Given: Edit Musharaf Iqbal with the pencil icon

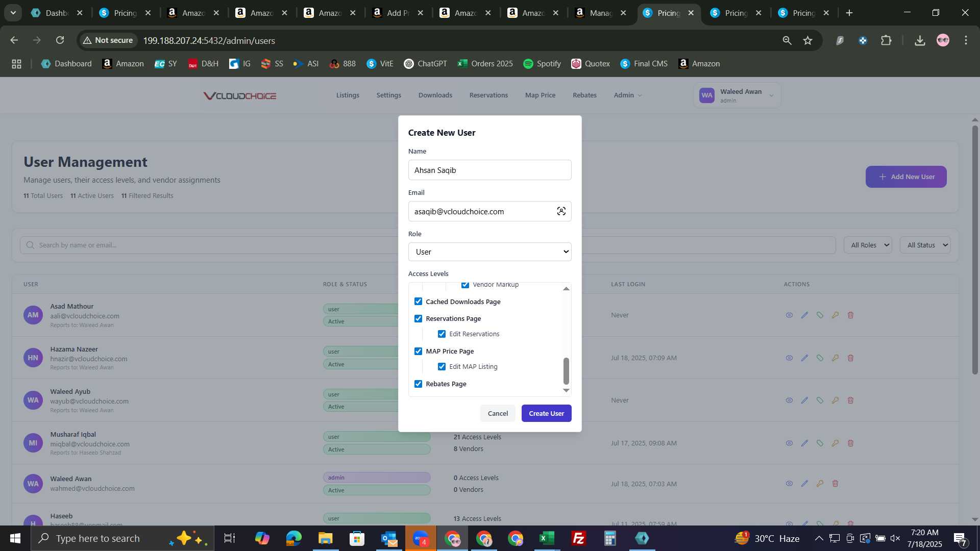Looking at the screenshot, I should (804, 443).
